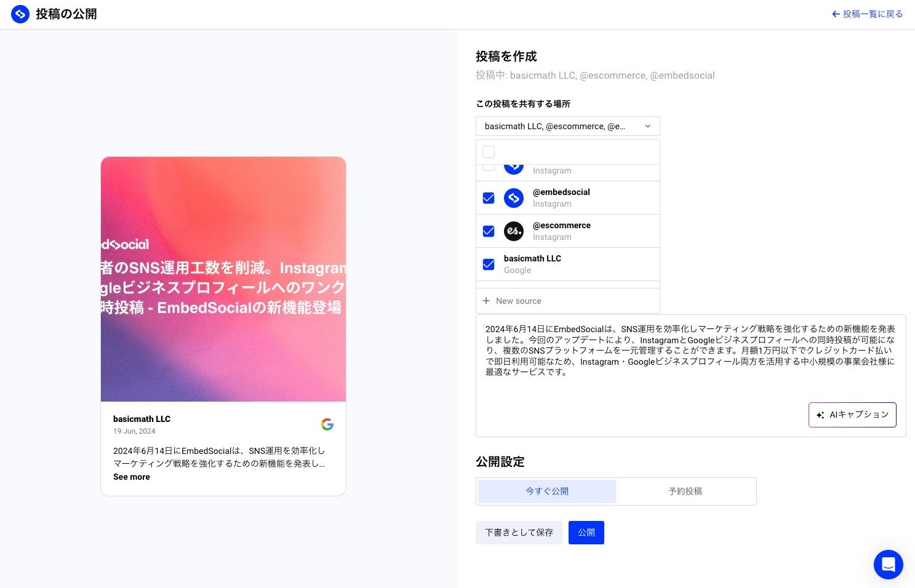
Task: Click the 投稿中 account summary line
Action: tap(595, 76)
